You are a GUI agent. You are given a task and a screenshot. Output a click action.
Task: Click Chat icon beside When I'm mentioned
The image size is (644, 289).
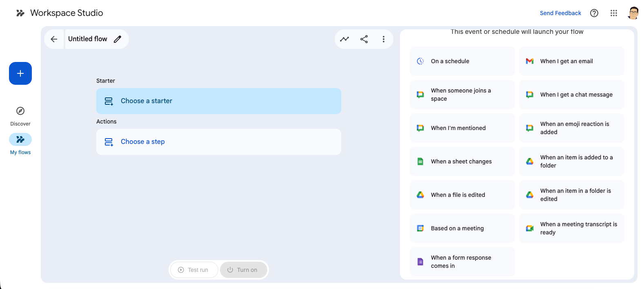click(420, 128)
